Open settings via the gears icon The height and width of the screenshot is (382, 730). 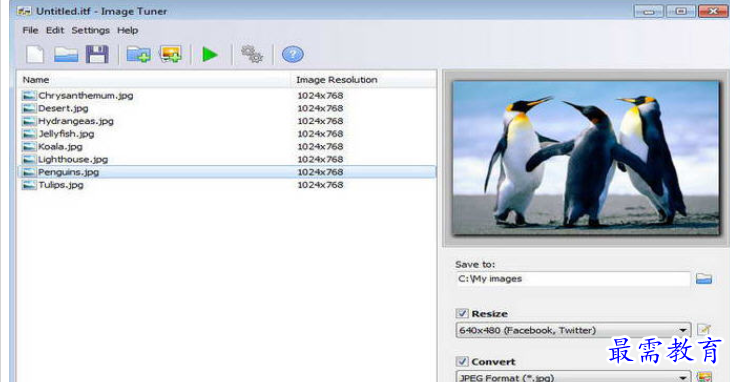click(252, 54)
